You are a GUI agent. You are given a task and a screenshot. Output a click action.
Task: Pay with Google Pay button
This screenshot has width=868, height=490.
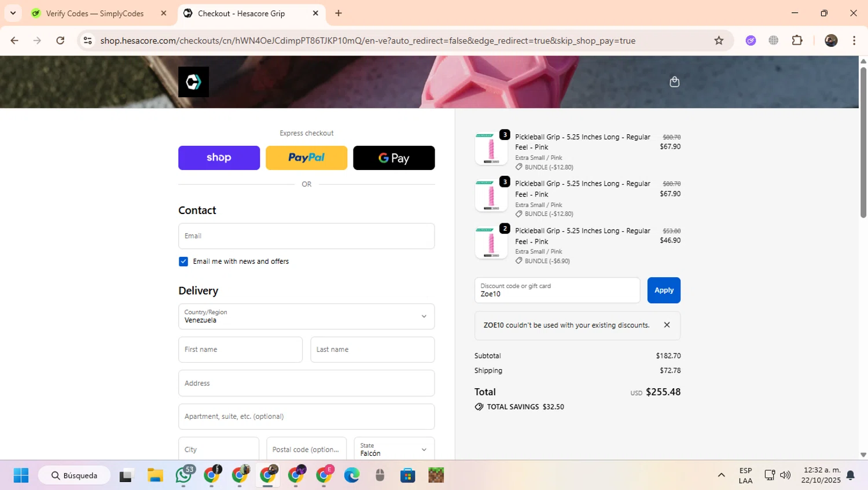[x=394, y=158]
